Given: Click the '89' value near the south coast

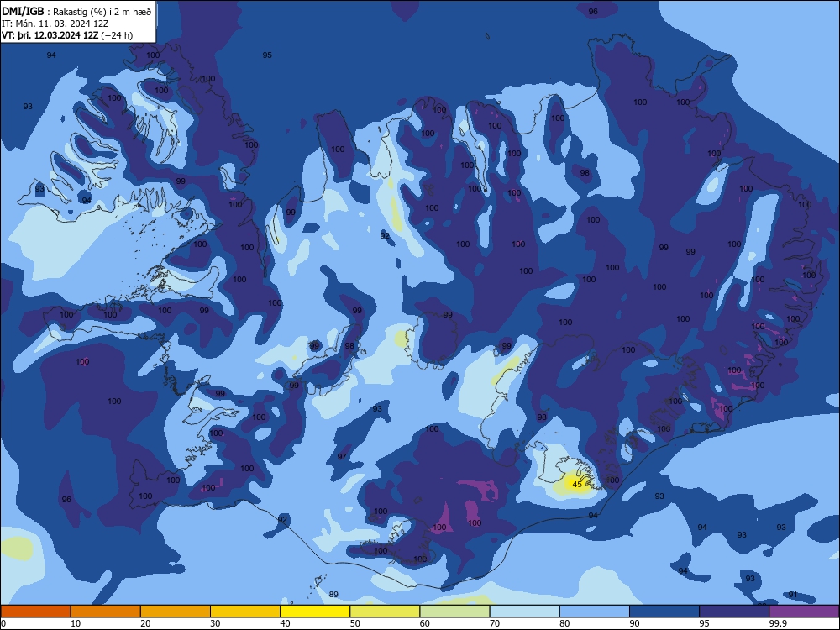Looking at the screenshot, I should [333, 594].
